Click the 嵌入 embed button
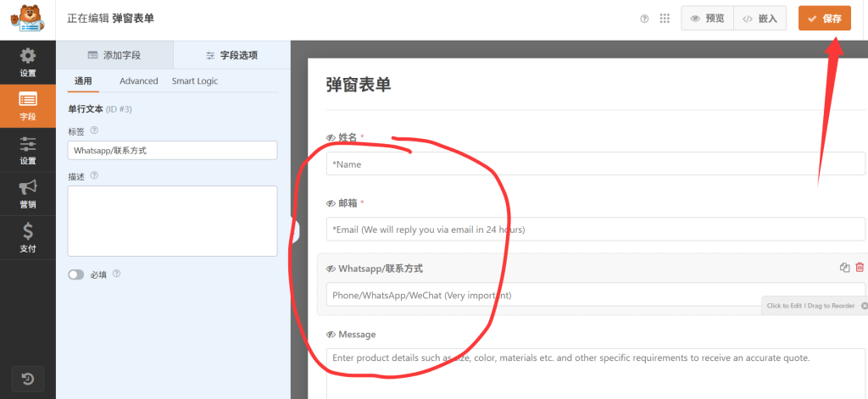868x399 pixels. [760, 19]
